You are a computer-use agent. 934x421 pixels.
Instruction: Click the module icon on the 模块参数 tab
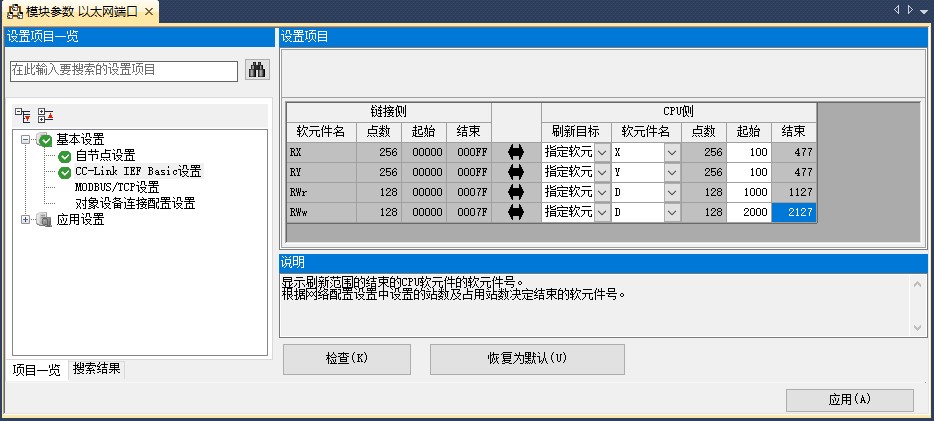tap(13, 11)
